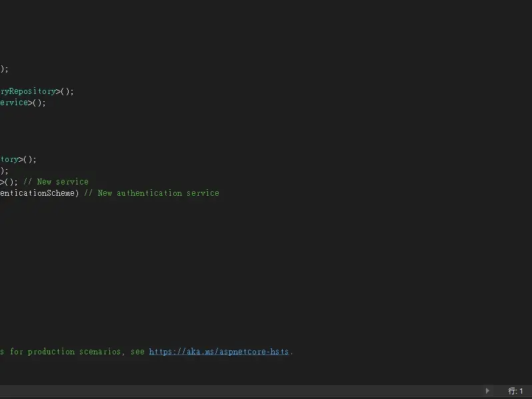This screenshot has height=399, width=532.
Task: Click 'production scenarios' in the comment
Action: [x=74, y=352]
